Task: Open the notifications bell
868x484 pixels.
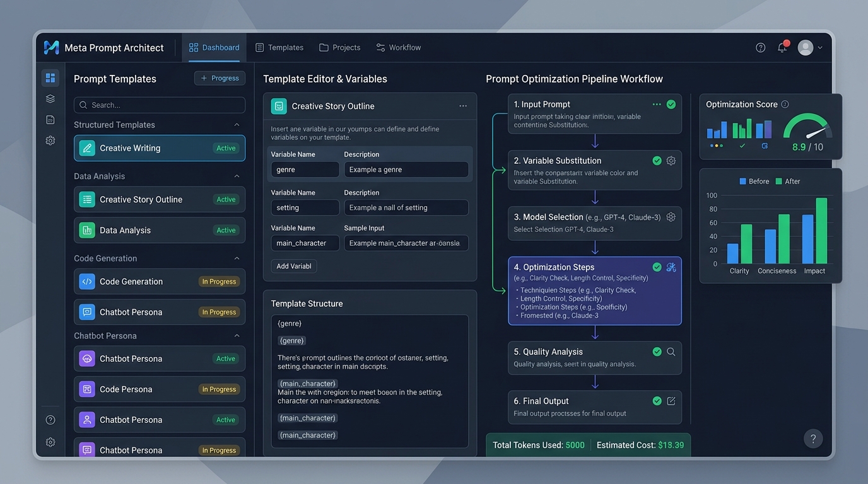Action: [782, 47]
